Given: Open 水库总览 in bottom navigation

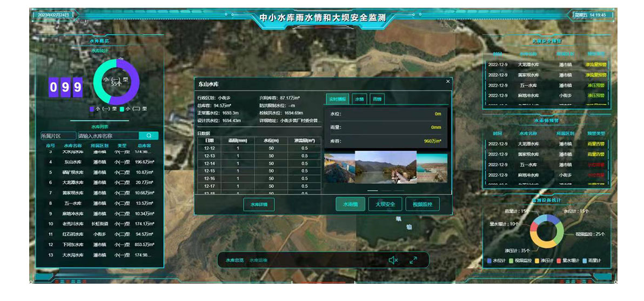Looking at the screenshot, I should coord(235,260).
